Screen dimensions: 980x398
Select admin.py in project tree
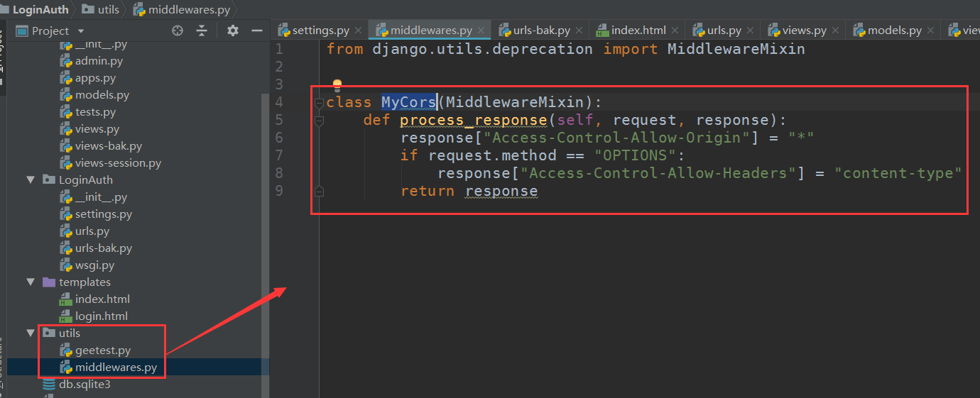[x=99, y=61]
